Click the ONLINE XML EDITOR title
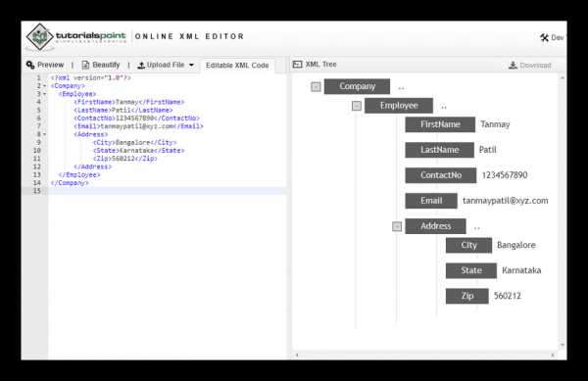This screenshot has height=381, width=588. click(x=189, y=36)
